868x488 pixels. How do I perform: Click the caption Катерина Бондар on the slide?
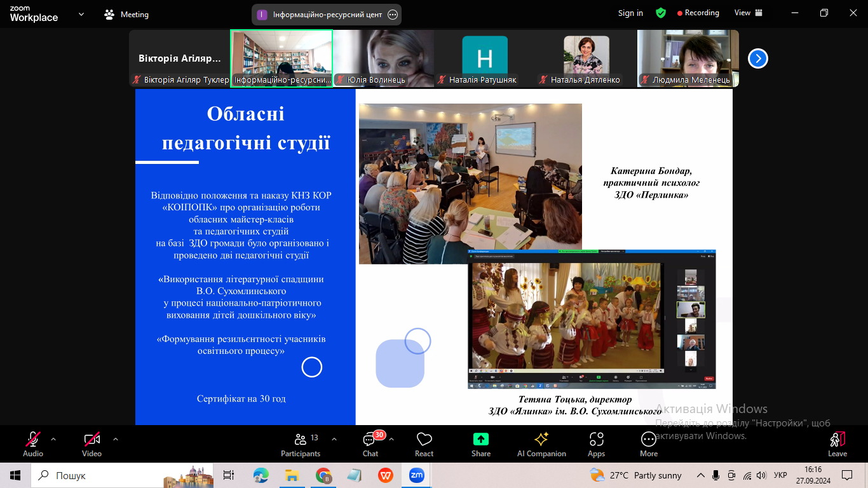pos(651,171)
